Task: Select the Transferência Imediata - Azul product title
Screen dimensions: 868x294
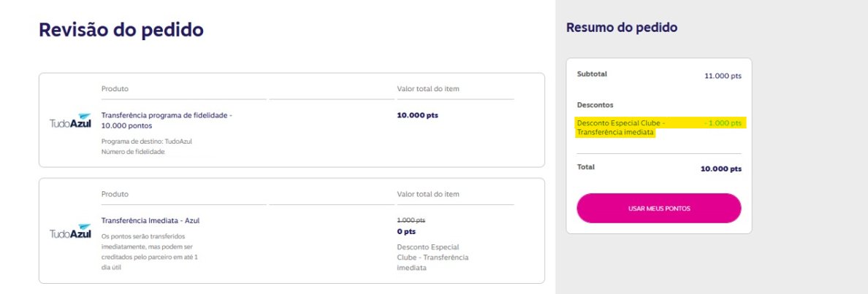Action: click(151, 220)
